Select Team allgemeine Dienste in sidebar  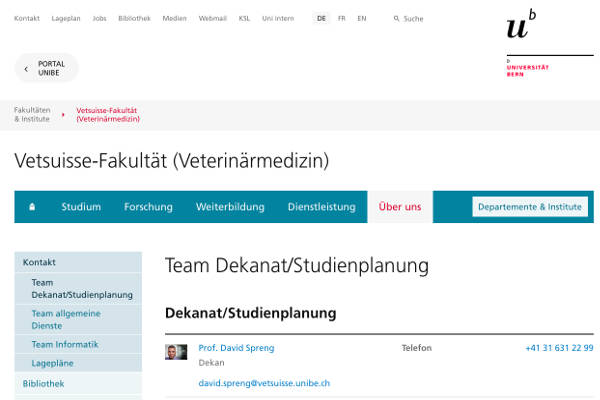pos(78,320)
